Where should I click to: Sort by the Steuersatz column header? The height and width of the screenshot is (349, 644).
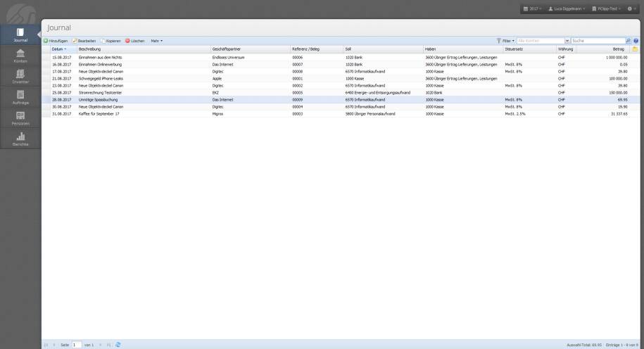530,49
